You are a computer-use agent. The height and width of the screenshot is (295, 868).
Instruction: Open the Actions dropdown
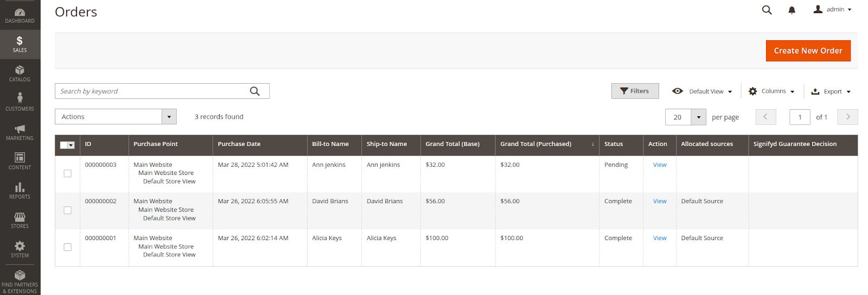coord(116,117)
